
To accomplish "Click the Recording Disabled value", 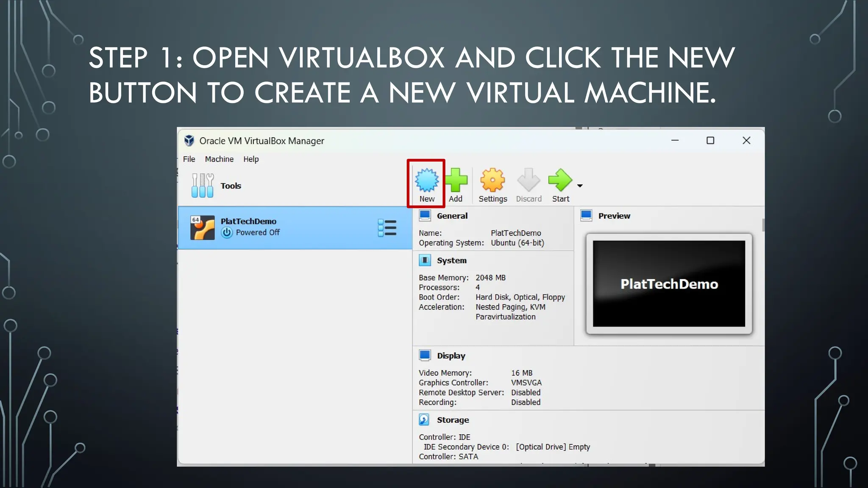I will tap(526, 402).
